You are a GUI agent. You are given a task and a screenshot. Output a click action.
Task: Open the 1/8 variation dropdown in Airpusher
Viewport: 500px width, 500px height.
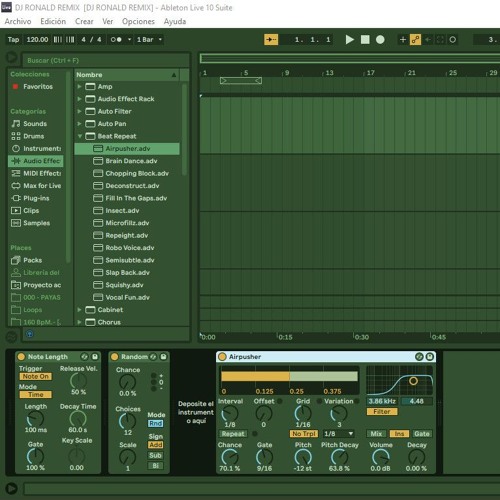(338, 434)
